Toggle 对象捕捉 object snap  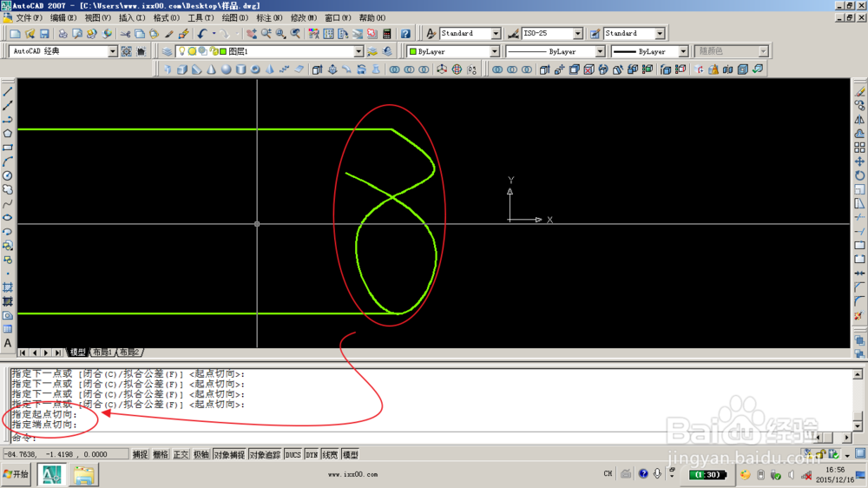[229, 455]
